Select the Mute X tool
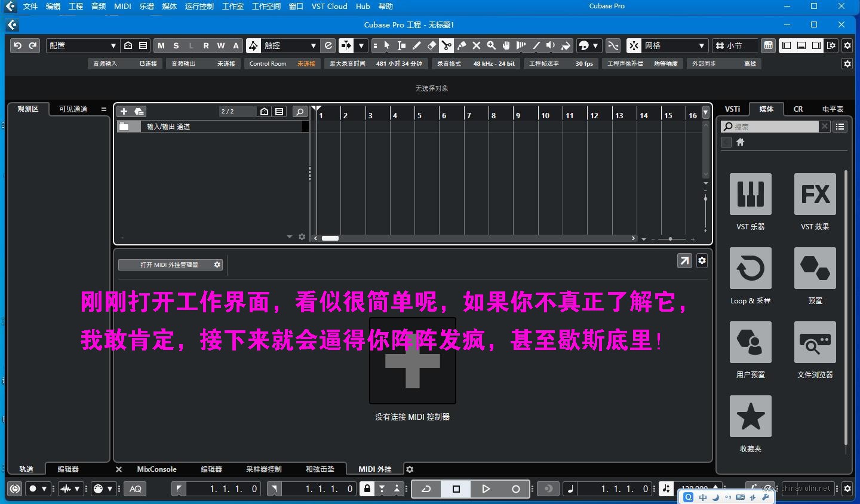The height and width of the screenshot is (504, 860). (477, 45)
